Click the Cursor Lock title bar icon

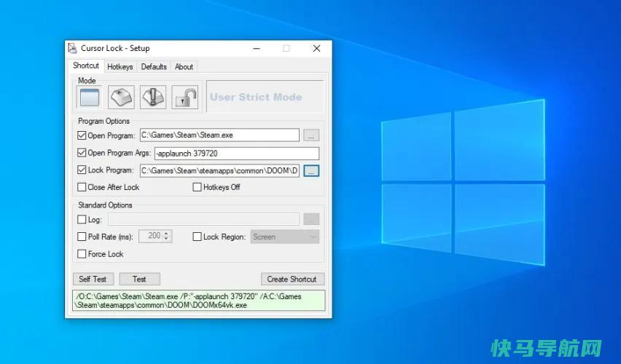point(72,48)
